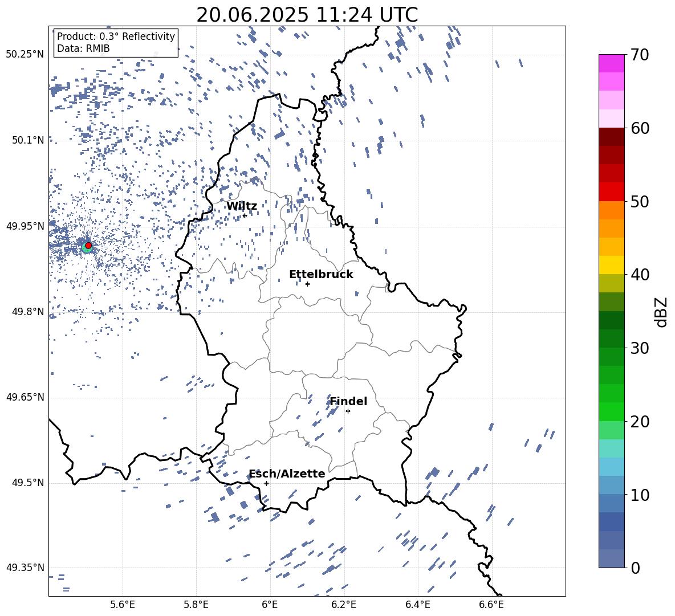The height and width of the screenshot is (616, 675).
Task: Click the 49.8°N latitude tick label
Action: 28,312
